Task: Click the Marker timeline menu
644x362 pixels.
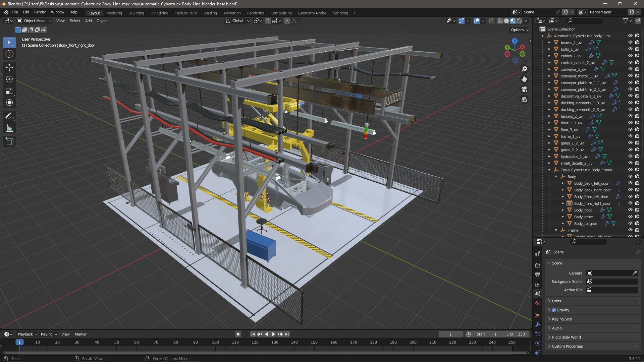Action: tap(80, 334)
